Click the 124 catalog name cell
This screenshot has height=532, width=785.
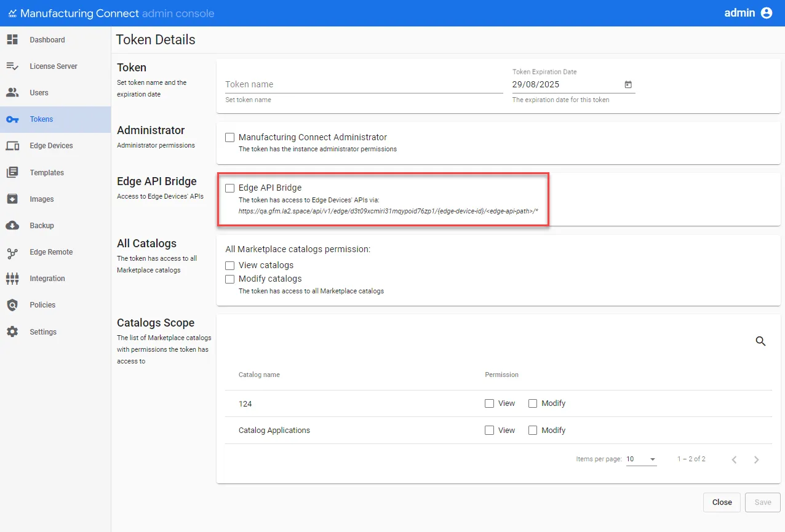(x=245, y=404)
